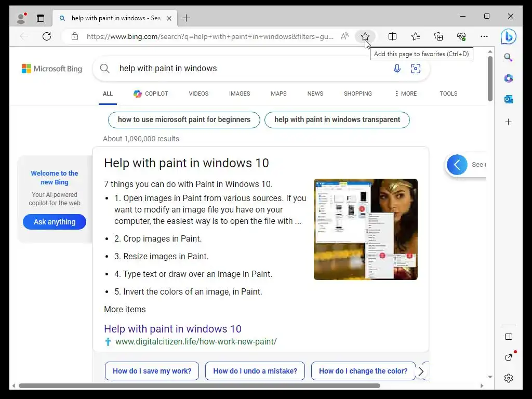Click the address bar URL
The height and width of the screenshot is (399, 532).
pos(210,36)
